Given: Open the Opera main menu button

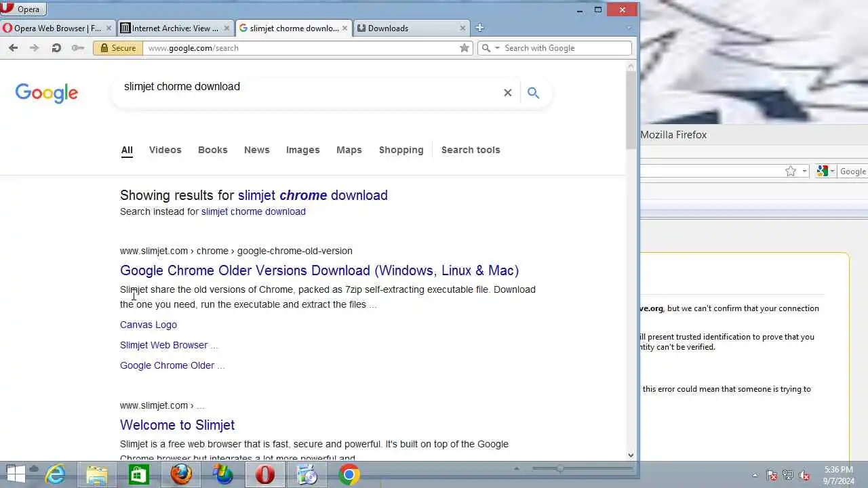Looking at the screenshot, I should 23,9.
